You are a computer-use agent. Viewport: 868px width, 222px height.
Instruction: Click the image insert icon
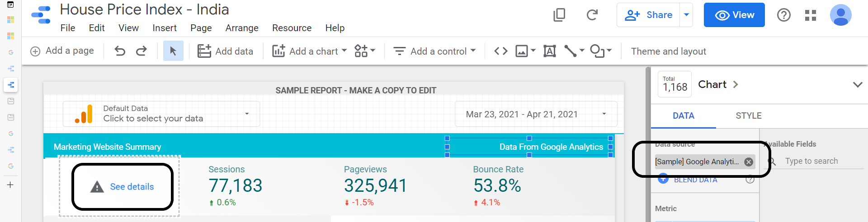pyautogui.click(x=522, y=51)
